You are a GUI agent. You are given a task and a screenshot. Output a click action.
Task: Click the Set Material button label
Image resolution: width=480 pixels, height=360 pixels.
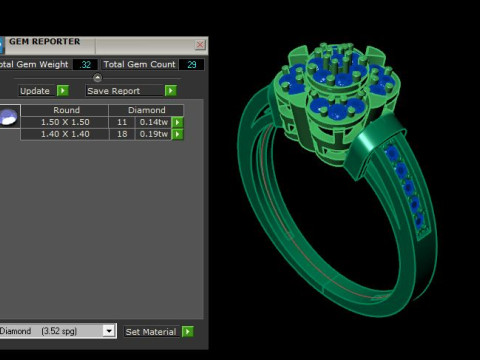click(151, 332)
